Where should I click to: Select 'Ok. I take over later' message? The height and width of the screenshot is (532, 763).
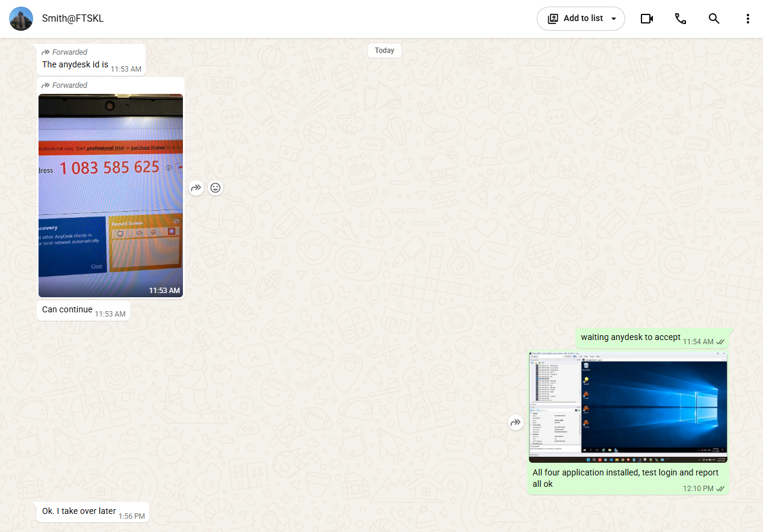(x=79, y=511)
